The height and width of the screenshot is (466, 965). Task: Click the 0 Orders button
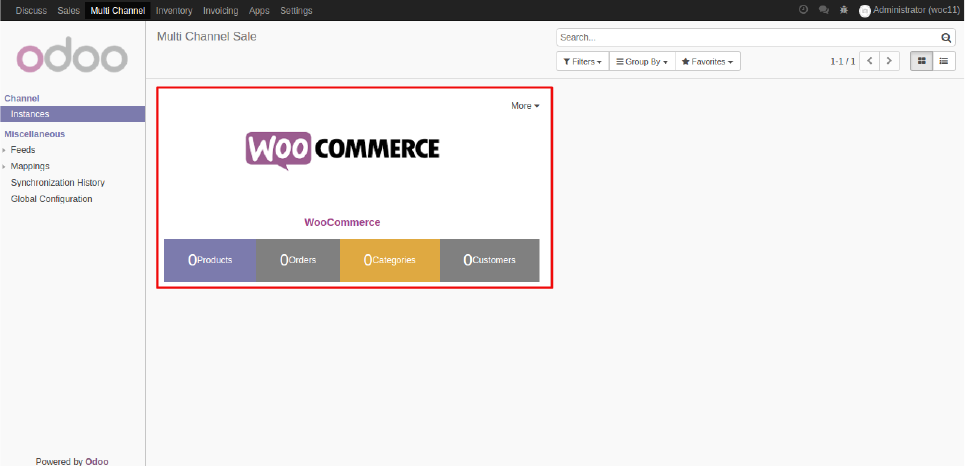pos(298,260)
